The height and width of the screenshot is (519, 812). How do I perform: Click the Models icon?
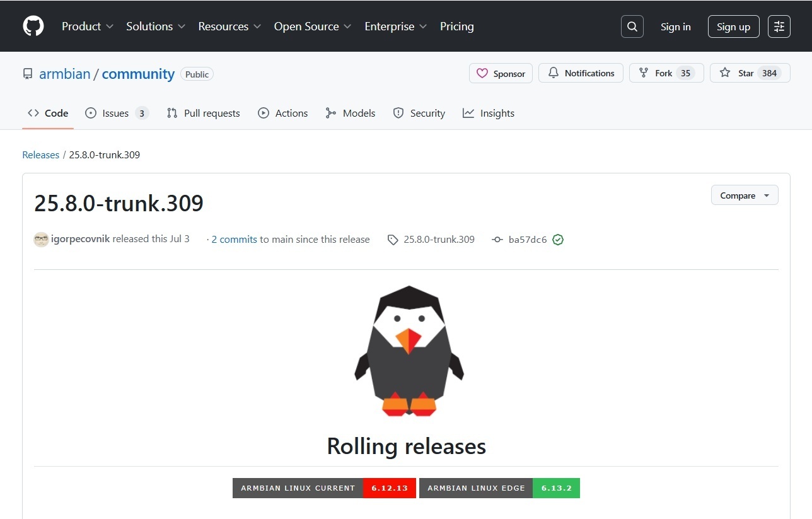click(x=331, y=113)
